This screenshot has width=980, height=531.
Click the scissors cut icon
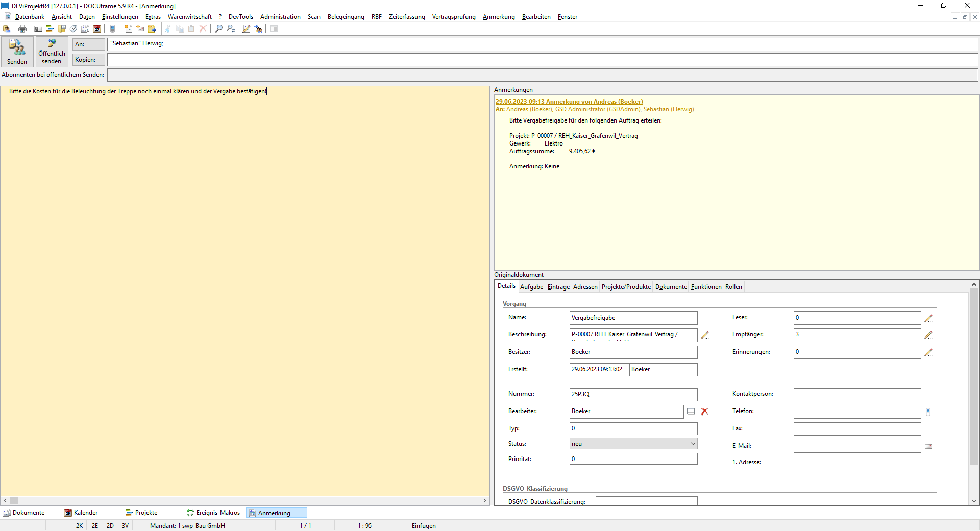point(167,29)
